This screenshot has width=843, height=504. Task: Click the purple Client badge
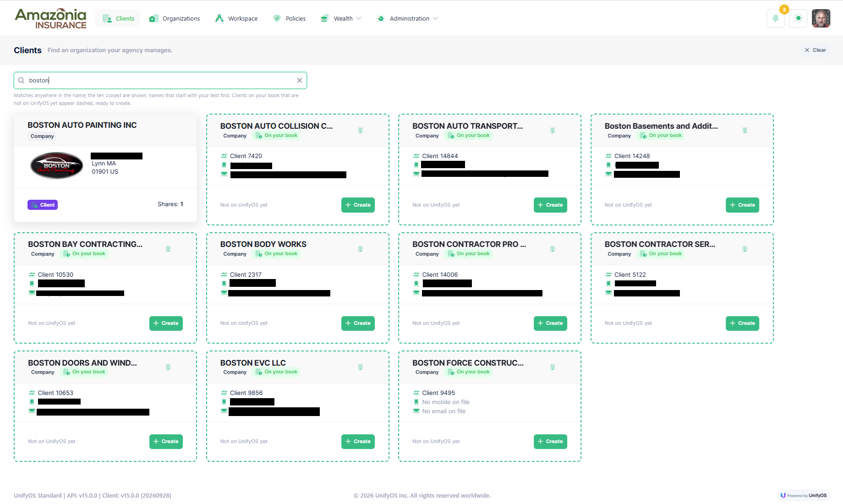pyautogui.click(x=43, y=205)
